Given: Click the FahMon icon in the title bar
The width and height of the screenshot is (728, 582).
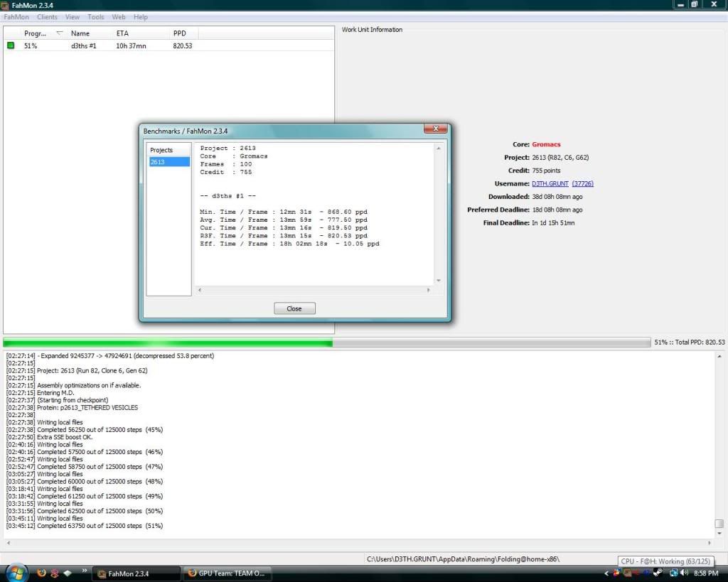Looking at the screenshot, I should tap(5, 5).
